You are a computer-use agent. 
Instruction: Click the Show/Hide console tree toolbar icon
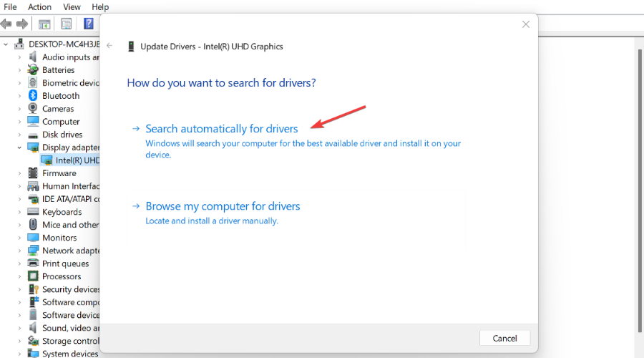[44, 24]
